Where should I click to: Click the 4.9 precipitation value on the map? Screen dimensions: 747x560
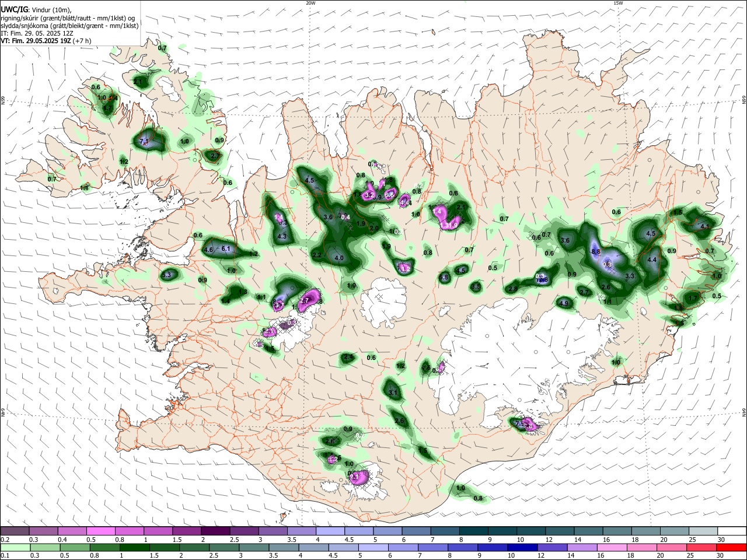tap(564, 303)
